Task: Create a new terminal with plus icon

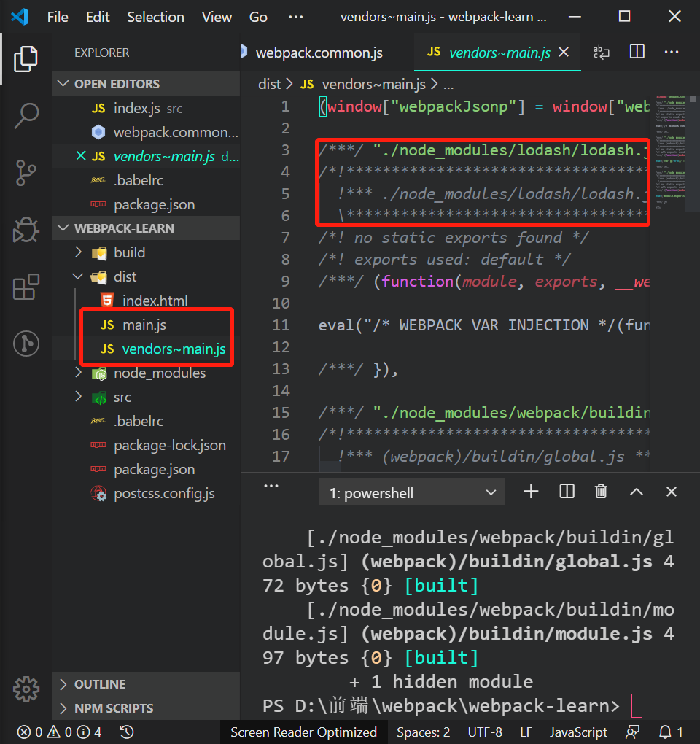Action: click(531, 492)
